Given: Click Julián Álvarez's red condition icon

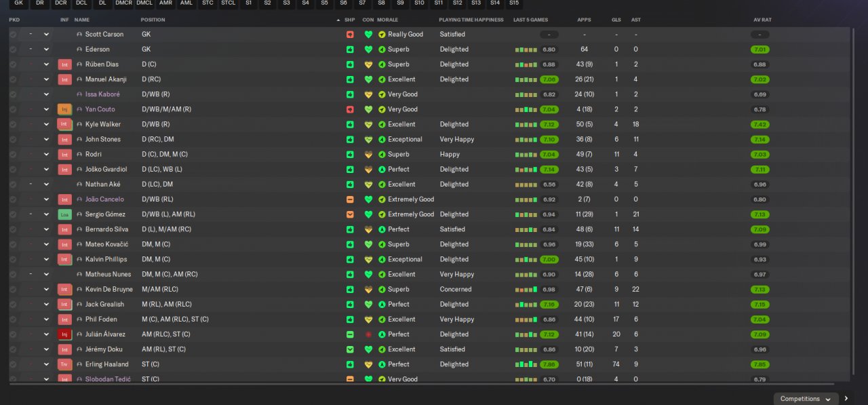Looking at the screenshot, I should [368, 334].
